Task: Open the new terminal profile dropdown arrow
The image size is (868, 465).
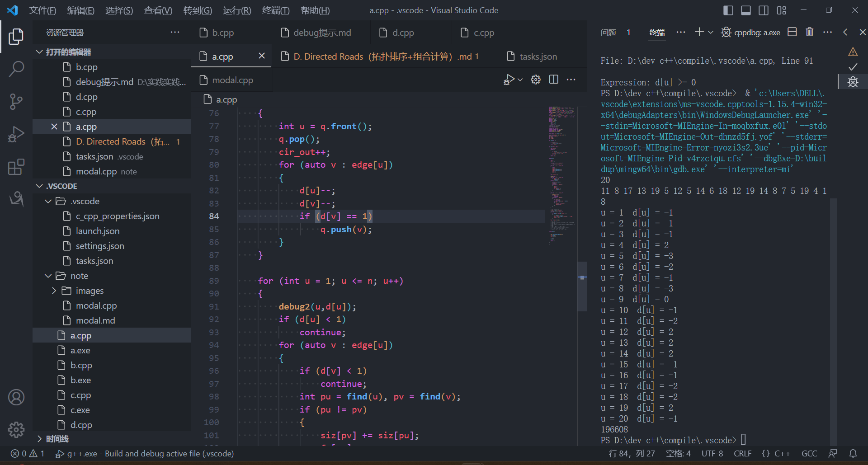Action: (x=711, y=32)
